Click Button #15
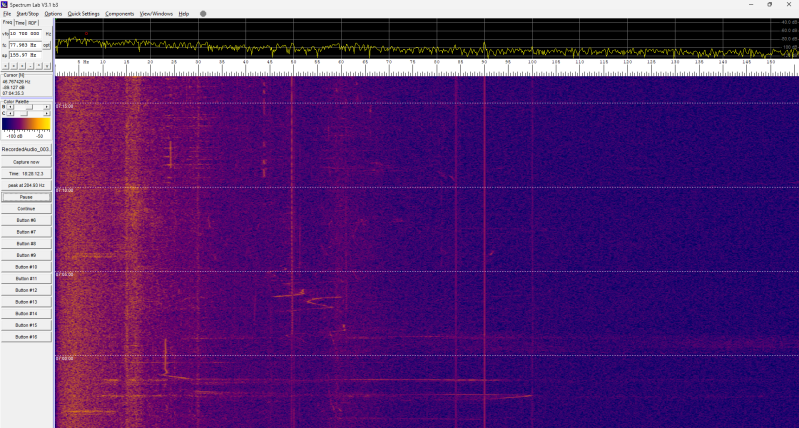Image resolution: width=799 pixels, height=428 pixels. pos(26,325)
